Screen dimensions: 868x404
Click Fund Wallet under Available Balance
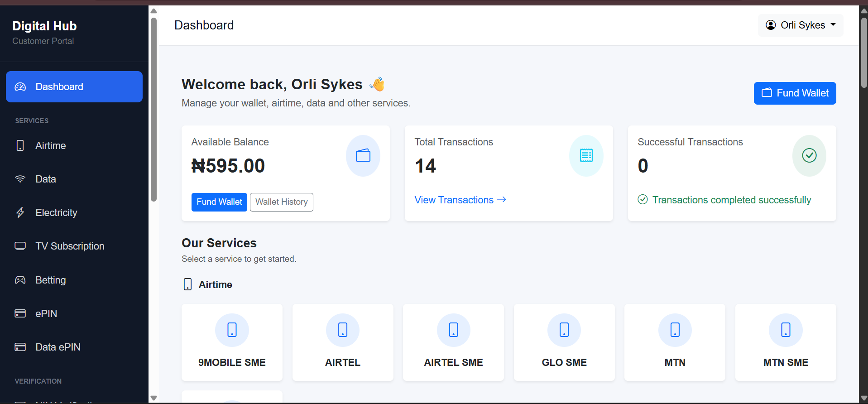pos(219,202)
